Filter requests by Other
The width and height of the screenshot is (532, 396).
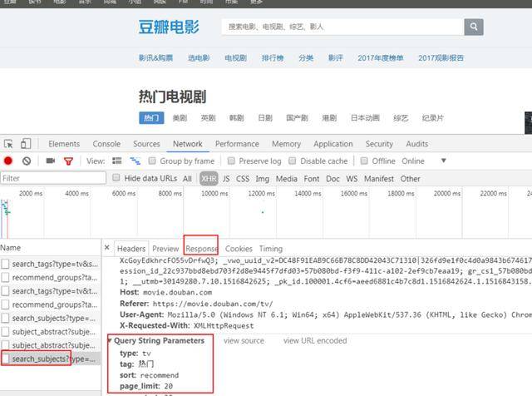(410, 179)
